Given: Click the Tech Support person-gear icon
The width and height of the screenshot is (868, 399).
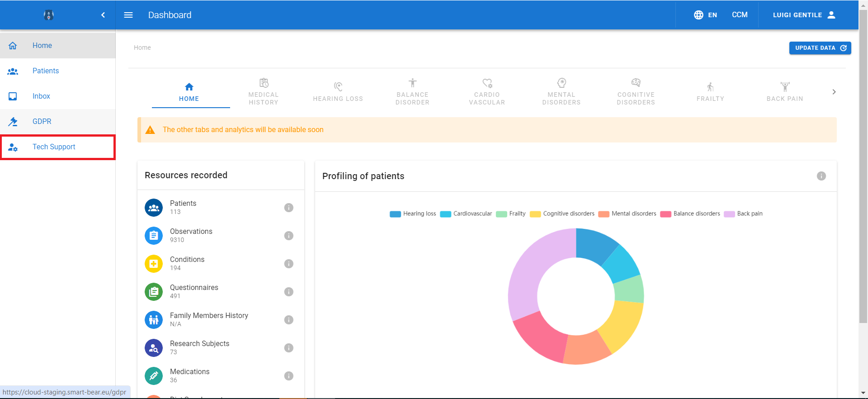Looking at the screenshot, I should click(13, 147).
